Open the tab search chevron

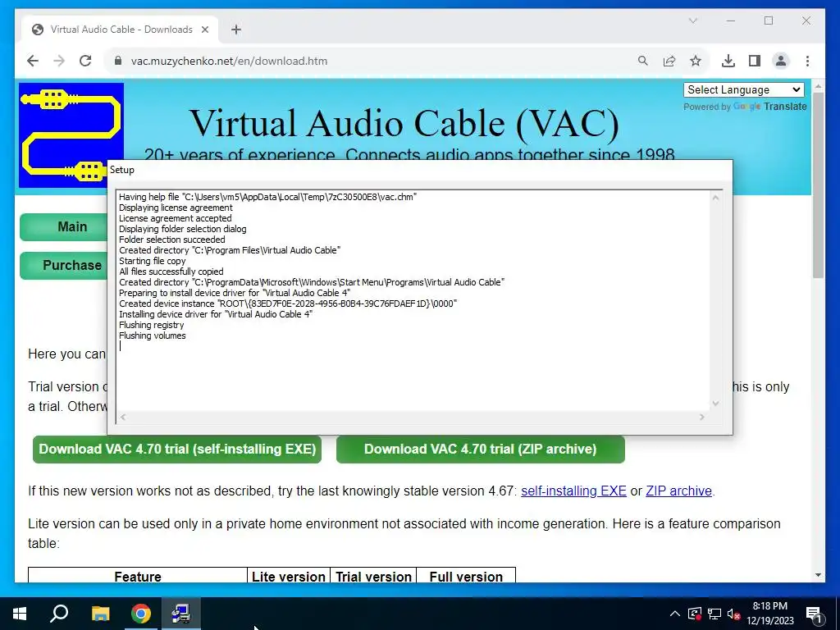[692, 21]
